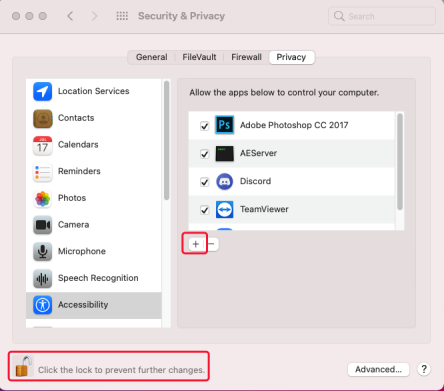The width and height of the screenshot is (444, 391).
Task: Click the Search field
Action: coord(382,16)
